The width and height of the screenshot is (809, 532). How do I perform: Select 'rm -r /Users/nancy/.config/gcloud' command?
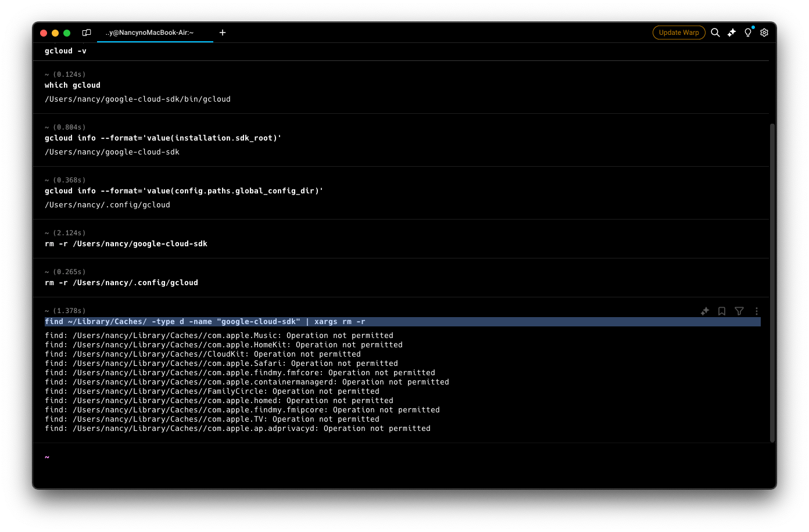tap(121, 283)
